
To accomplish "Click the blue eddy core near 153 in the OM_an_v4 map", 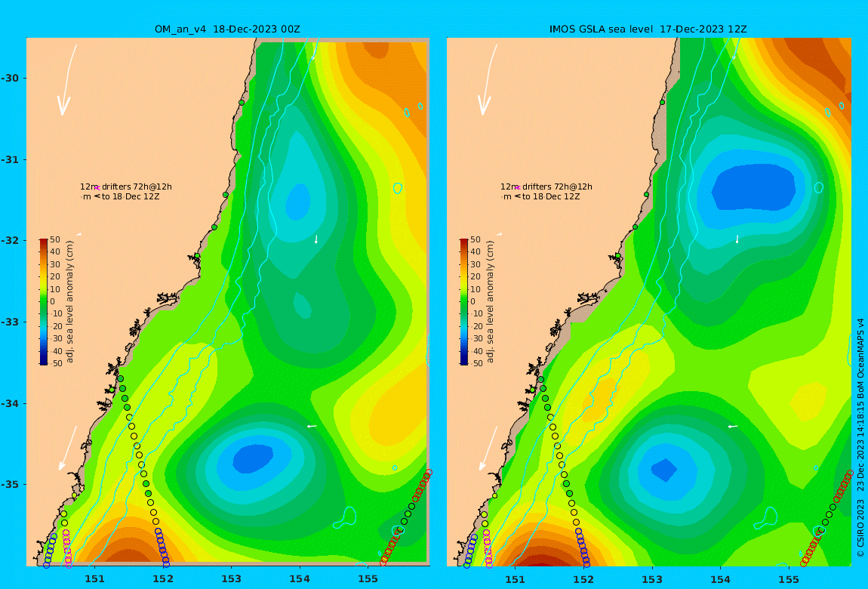I will 253,459.
